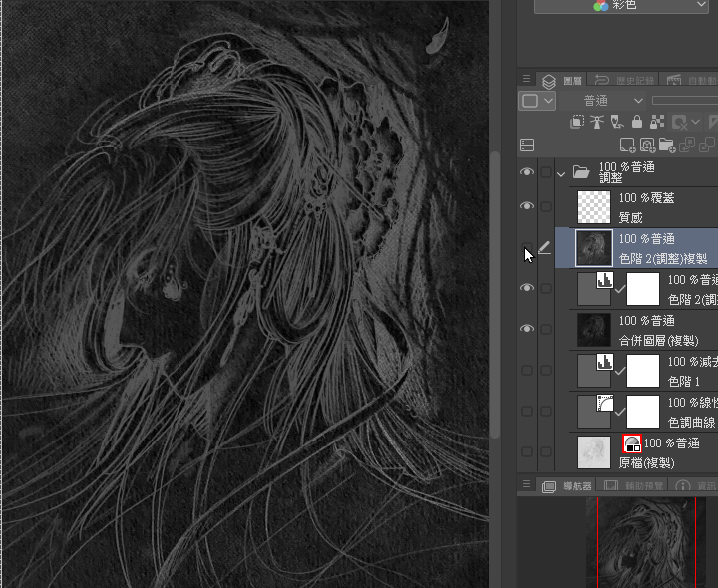Toggle the draft layer pen icon
This screenshot has height=588, width=718.
[617, 122]
